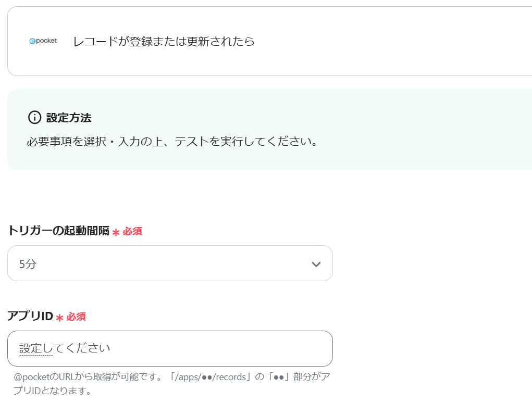Click the @pocket logo icon

[x=43, y=41]
